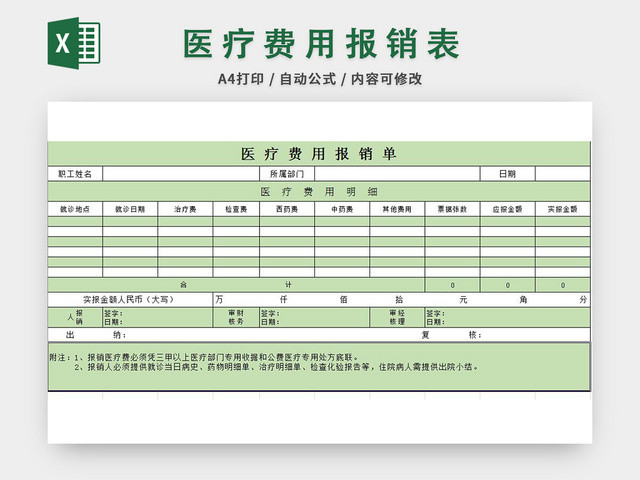The height and width of the screenshot is (480, 640).
Task: Click the 就诊地点 column header
Action: point(75,209)
